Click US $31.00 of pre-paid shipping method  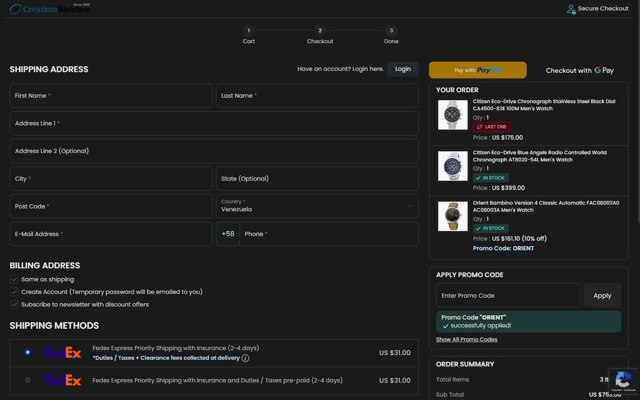[395, 380]
